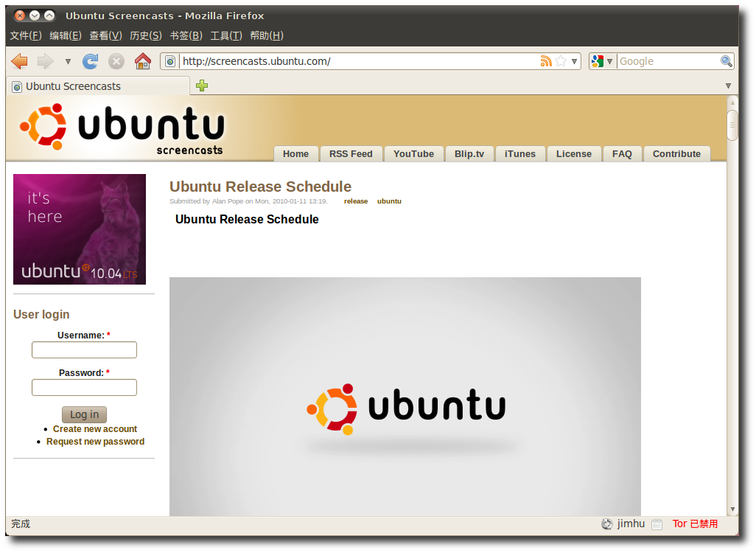Toggle the Tor 已禁用 status button
This screenshot has width=756, height=553.
click(696, 524)
